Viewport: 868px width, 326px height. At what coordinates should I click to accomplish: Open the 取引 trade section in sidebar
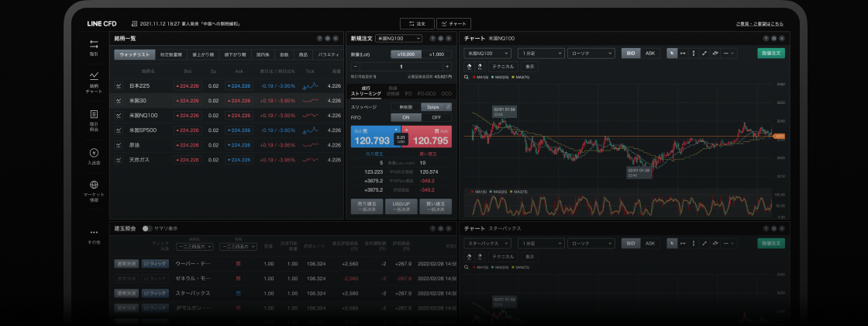tap(94, 47)
